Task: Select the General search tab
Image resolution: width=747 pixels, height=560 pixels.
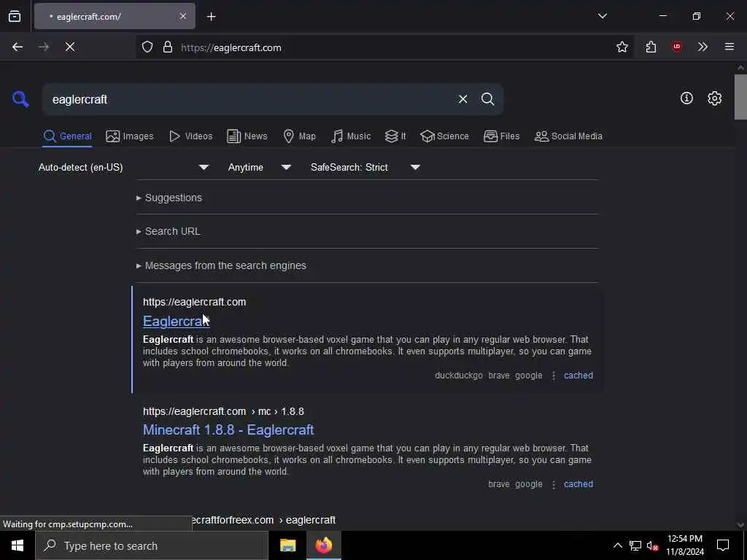Action: (x=67, y=136)
